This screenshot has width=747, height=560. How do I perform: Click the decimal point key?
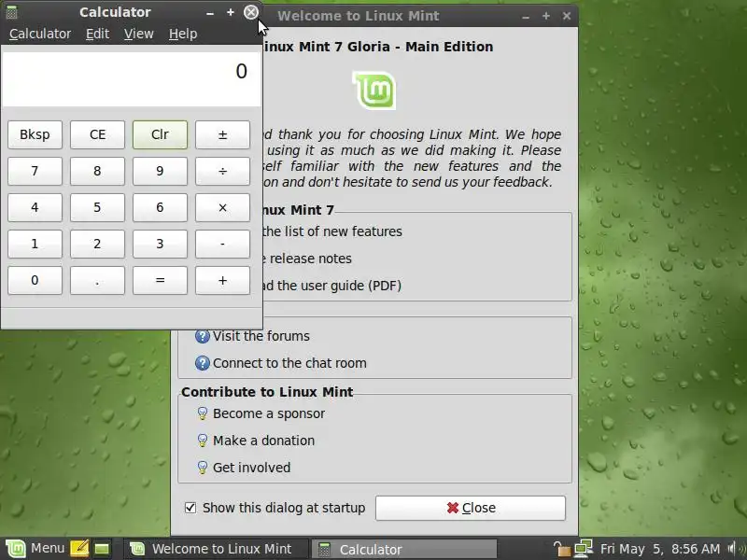(x=97, y=281)
